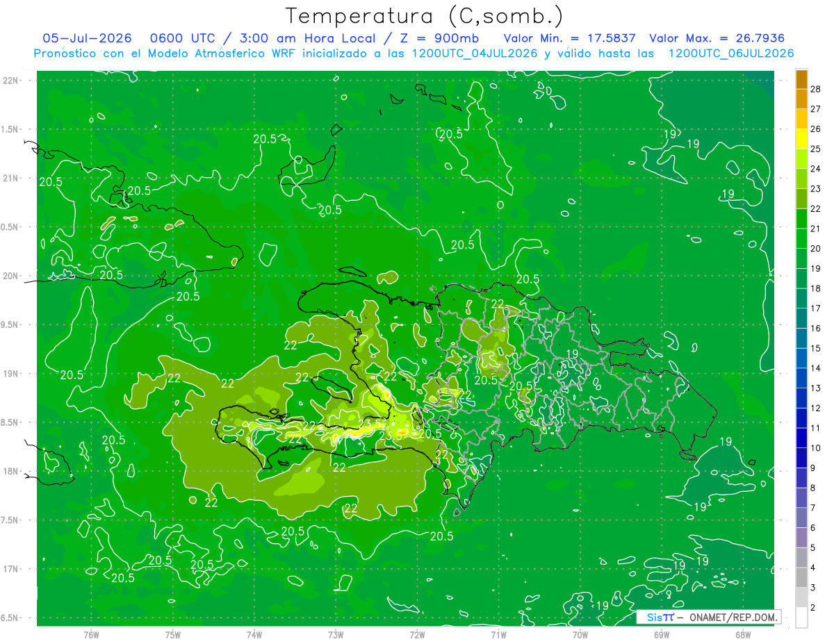Click the '21N' latitude axis label

pos(10,178)
